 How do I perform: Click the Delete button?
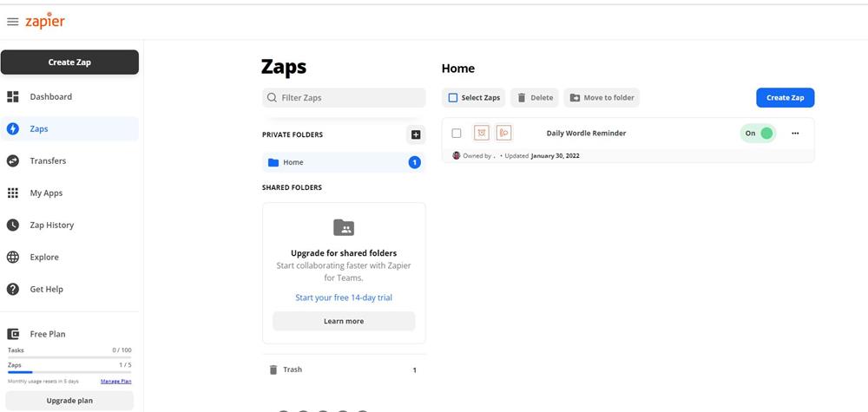pos(535,98)
